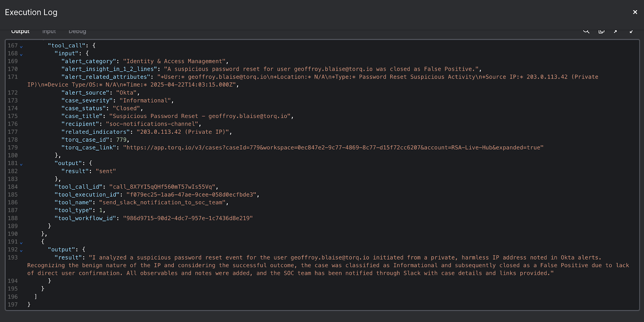Click the up-right arrow pop-out icon

615,31
